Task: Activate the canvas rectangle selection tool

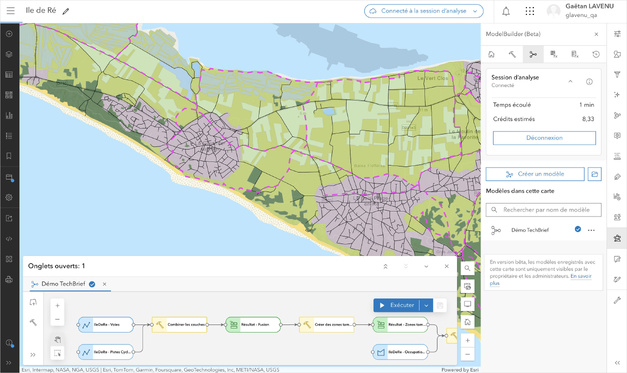Action: click(57, 353)
